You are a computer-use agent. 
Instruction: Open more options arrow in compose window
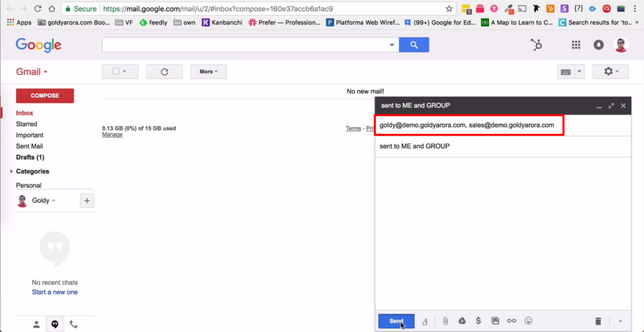[x=620, y=321]
